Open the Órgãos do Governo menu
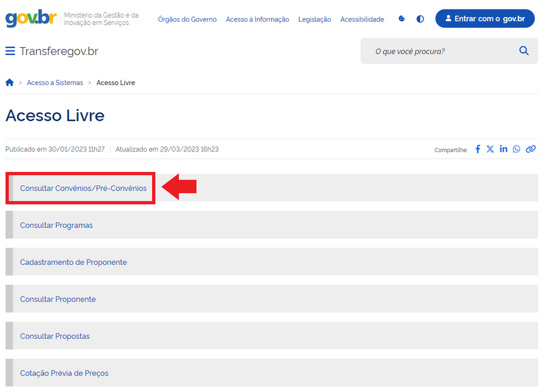Screen dimensions: 545x392 187,19
